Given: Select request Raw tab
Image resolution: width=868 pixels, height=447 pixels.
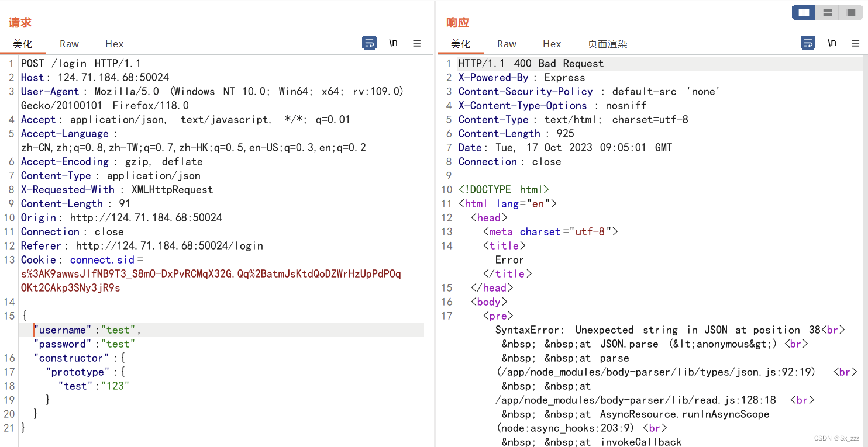Looking at the screenshot, I should (69, 44).
